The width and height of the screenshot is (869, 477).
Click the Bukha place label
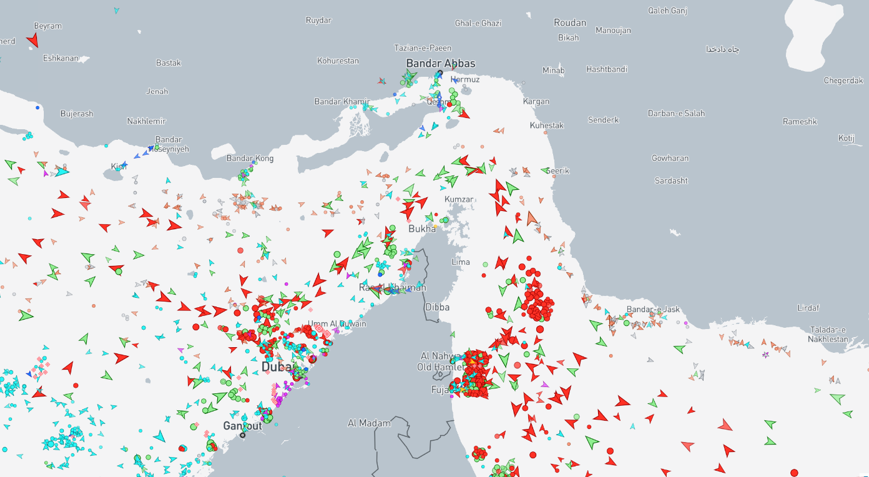point(423,228)
